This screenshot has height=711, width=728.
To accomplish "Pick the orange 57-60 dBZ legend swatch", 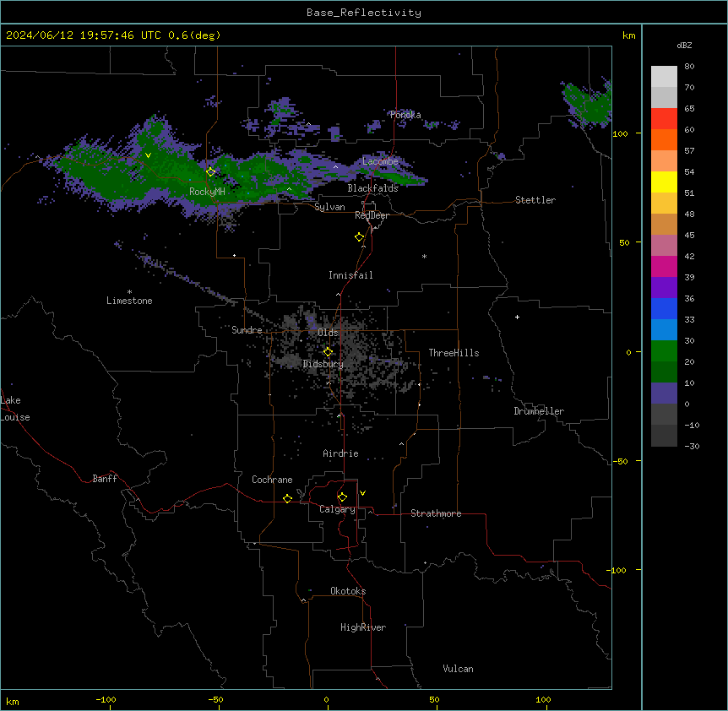I will (x=664, y=139).
